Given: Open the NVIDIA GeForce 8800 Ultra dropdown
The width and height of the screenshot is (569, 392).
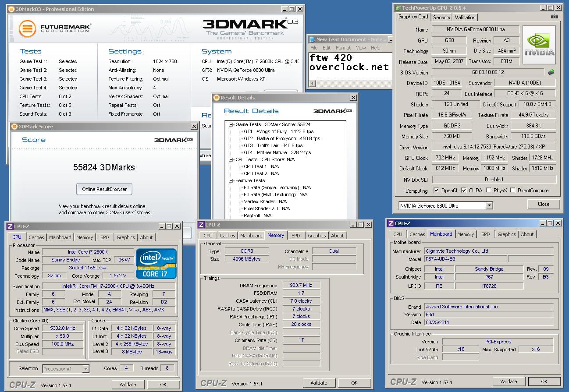Looking at the screenshot, I should click(489, 205).
